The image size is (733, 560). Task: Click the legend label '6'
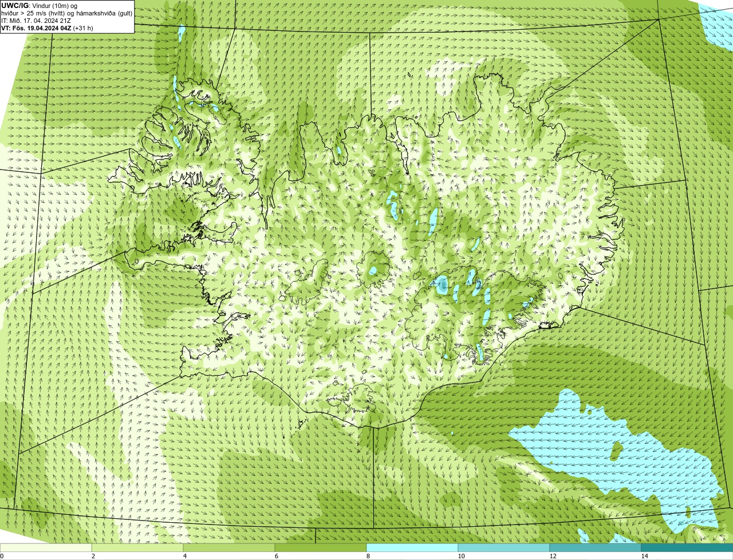276,556
